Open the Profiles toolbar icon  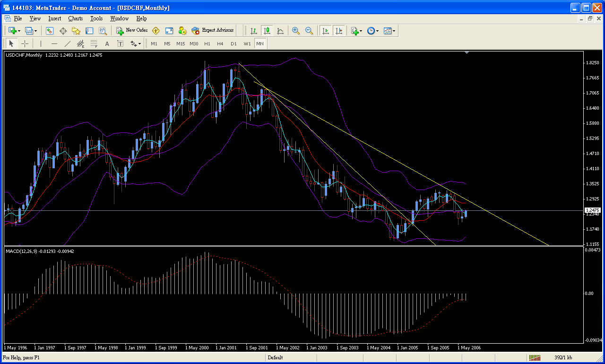tap(29, 31)
